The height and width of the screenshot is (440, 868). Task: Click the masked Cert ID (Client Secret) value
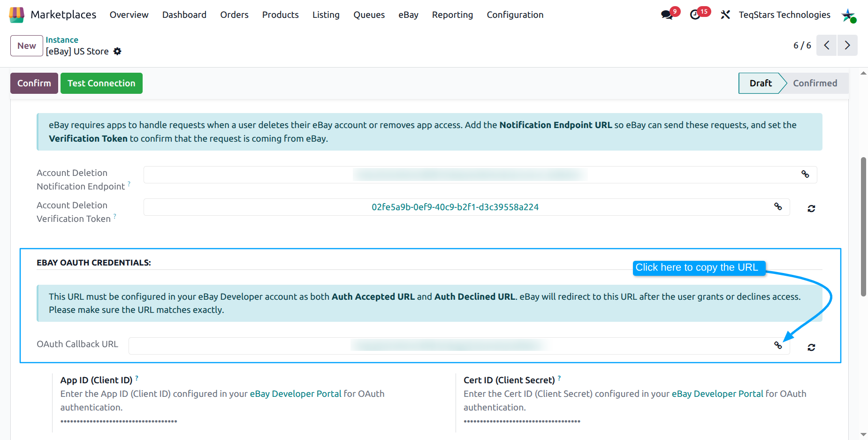point(522,421)
